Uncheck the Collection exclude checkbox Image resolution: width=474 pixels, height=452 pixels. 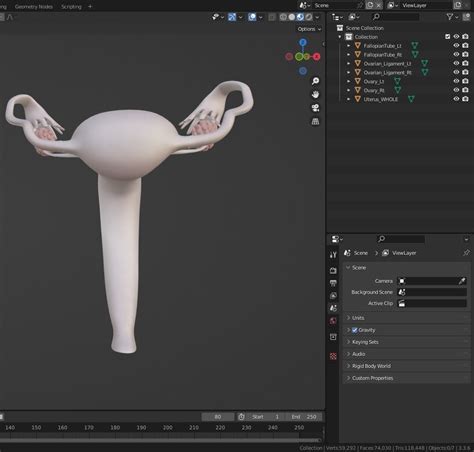[x=447, y=37]
